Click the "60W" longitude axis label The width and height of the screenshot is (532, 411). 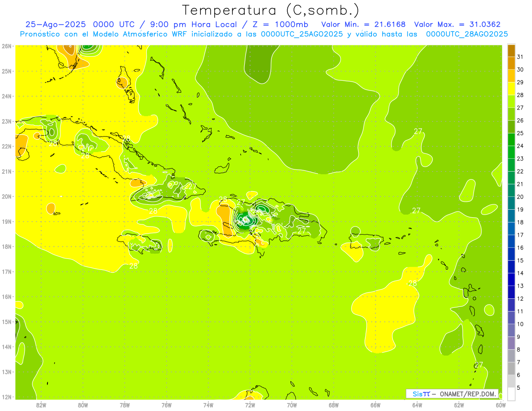point(501,405)
